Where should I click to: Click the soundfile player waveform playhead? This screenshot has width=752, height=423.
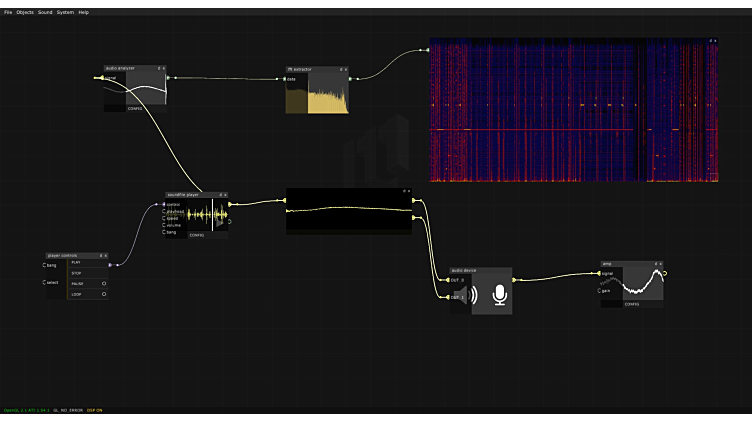(212, 214)
